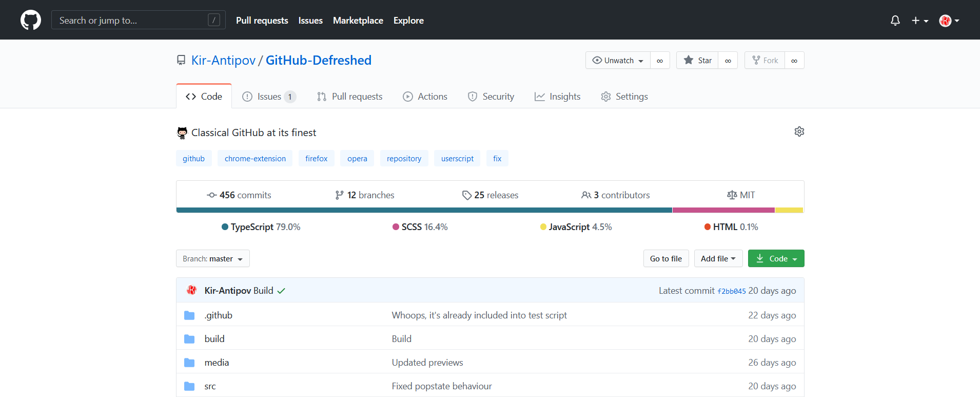The height and width of the screenshot is (397, 980).
Task: Click the JavaScript segment of language bar
Action: (x=789, y=210)
